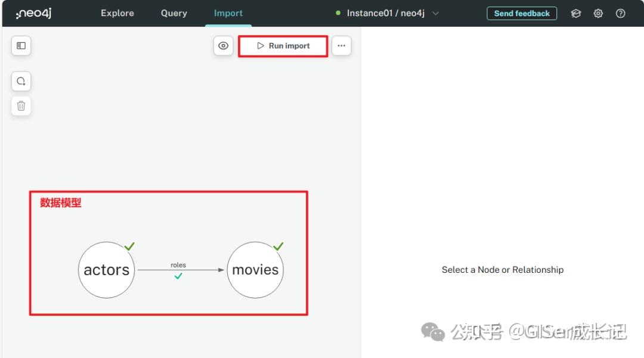Screen dimensions: 644x358
Task: Open the import preview eye icon
Action: pos(223,45)
